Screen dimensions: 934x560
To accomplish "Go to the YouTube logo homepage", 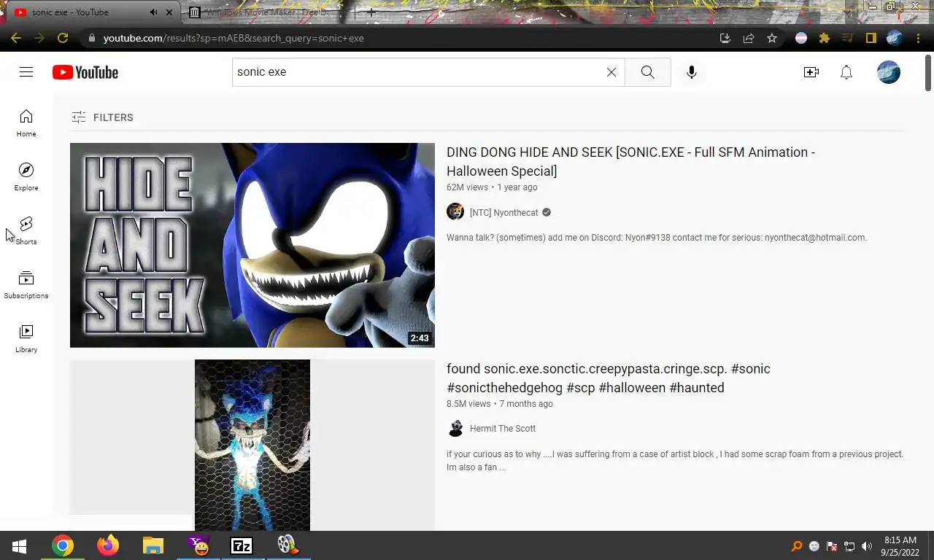I will [x=85, y=72].
